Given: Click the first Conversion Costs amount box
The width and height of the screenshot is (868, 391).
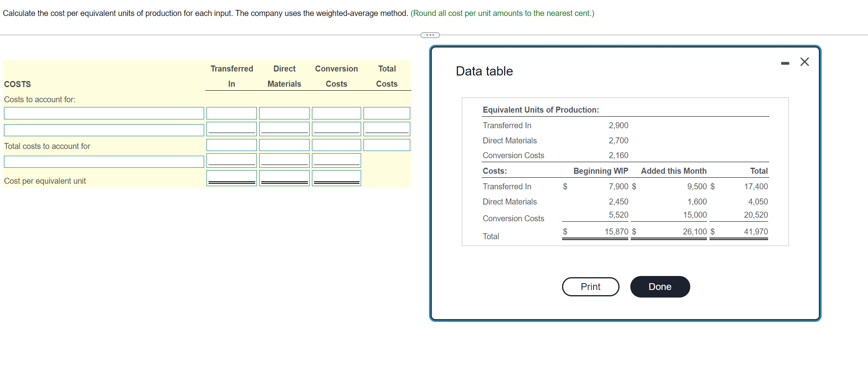Looking at the screenshot, I should (x=336, y=113).
